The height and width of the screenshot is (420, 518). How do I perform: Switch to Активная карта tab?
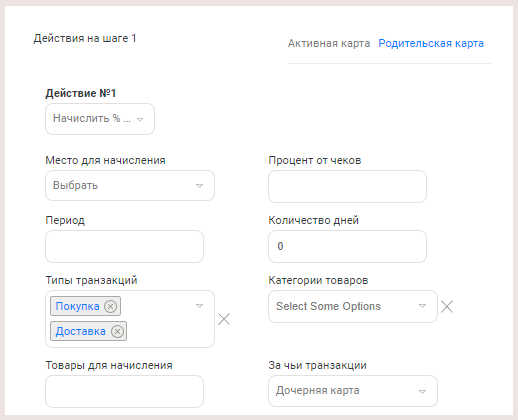pyautogui.click(x=329, y=43)
